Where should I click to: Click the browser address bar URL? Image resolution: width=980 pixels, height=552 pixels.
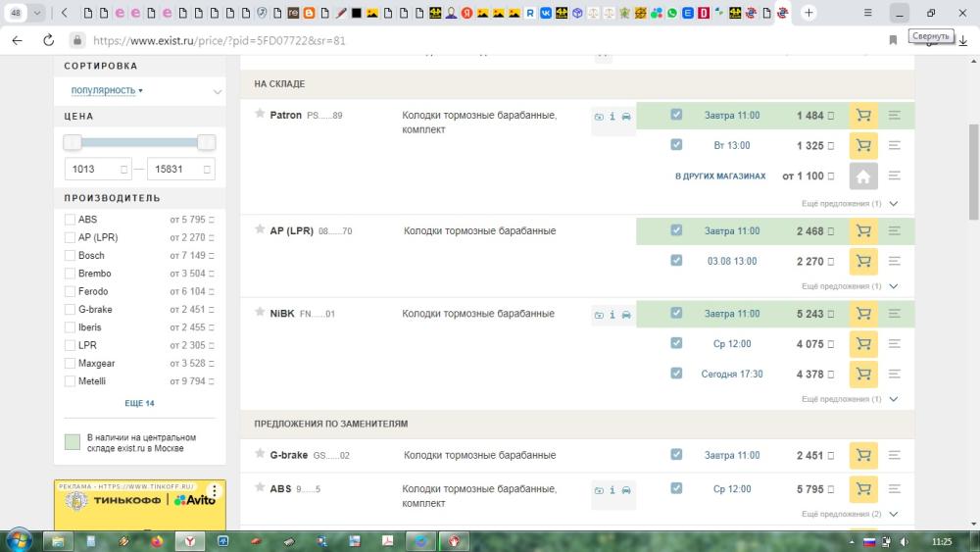coord(219,40)
